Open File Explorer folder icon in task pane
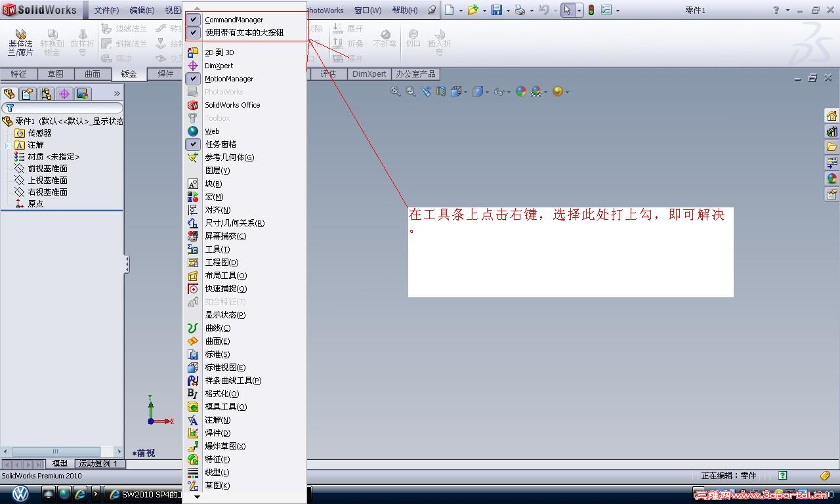This screenshot has height=504, width=840. [x=831, y=147]
